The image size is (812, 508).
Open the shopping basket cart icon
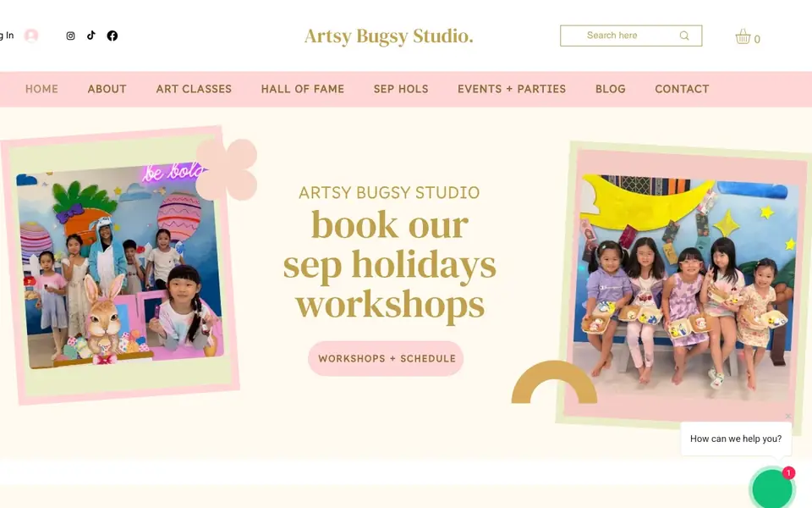point(743,36)
